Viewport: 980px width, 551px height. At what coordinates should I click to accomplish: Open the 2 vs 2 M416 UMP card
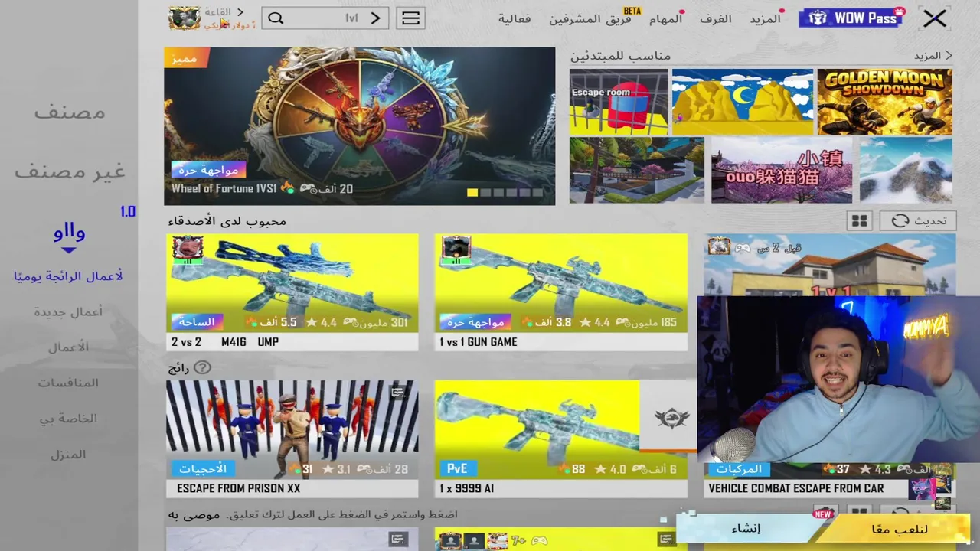tap(292, 292)
